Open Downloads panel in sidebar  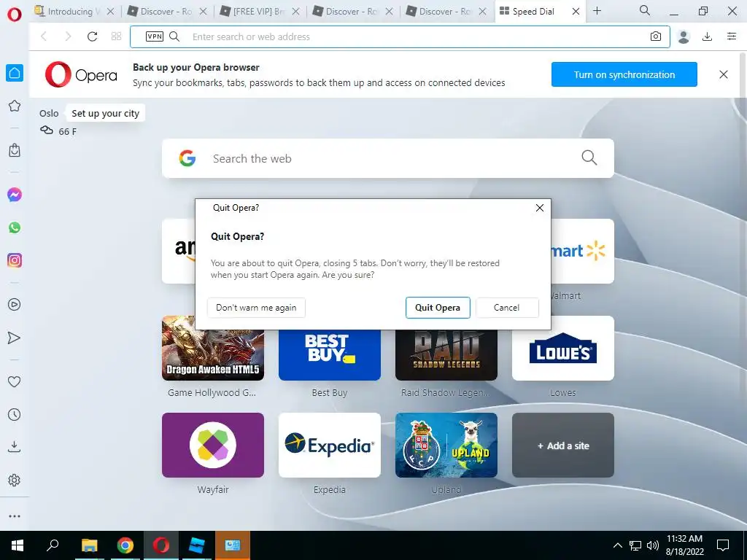click(15, 447)
